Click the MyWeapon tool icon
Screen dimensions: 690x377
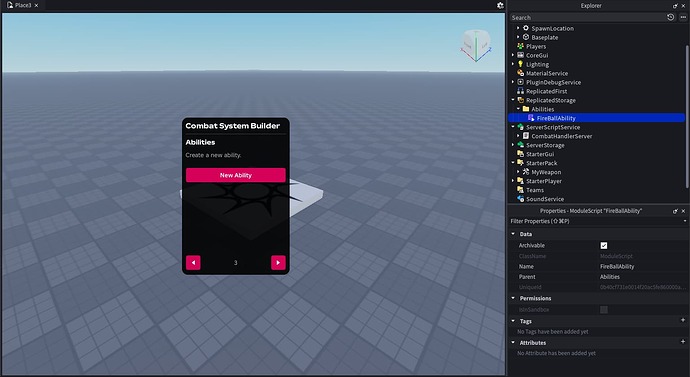point(526,172)
